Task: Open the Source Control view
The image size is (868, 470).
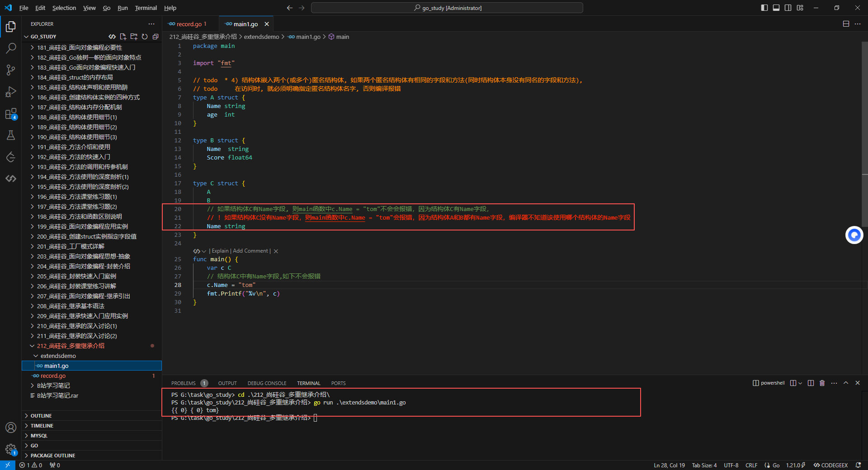Action: coord(11,70)
